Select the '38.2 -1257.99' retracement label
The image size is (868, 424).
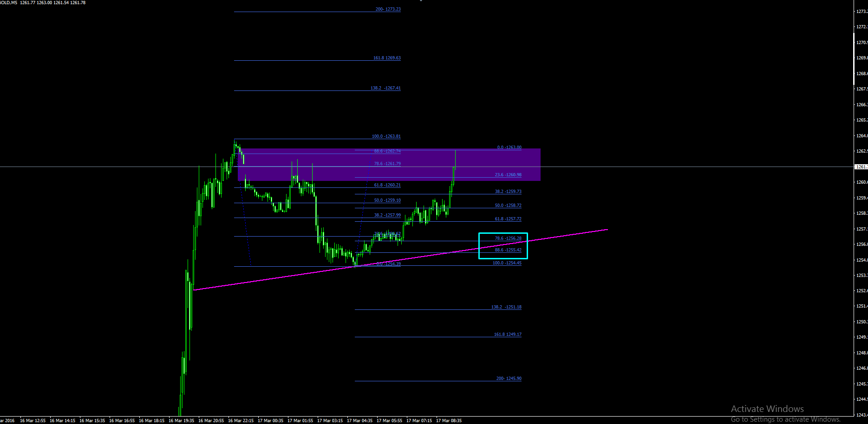(x=387, y=215)
